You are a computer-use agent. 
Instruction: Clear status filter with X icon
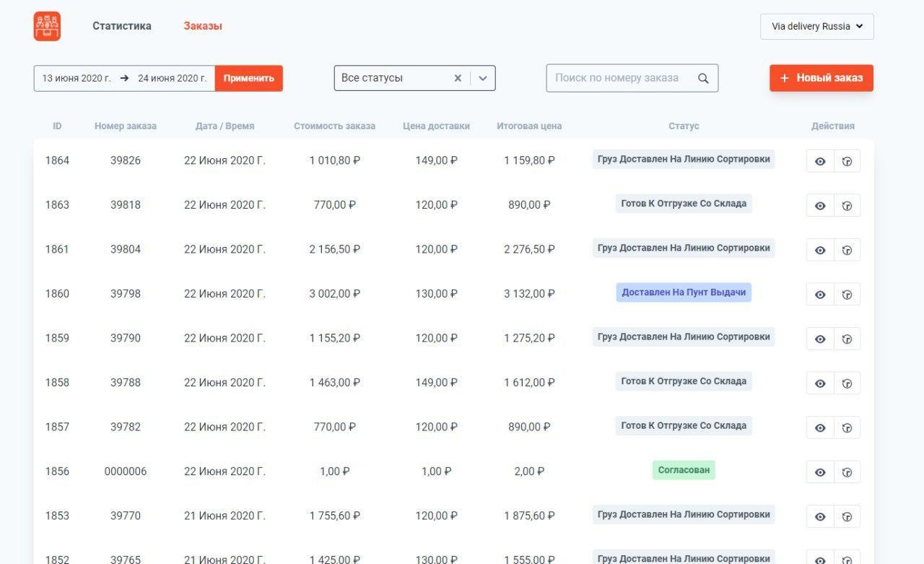458,78
